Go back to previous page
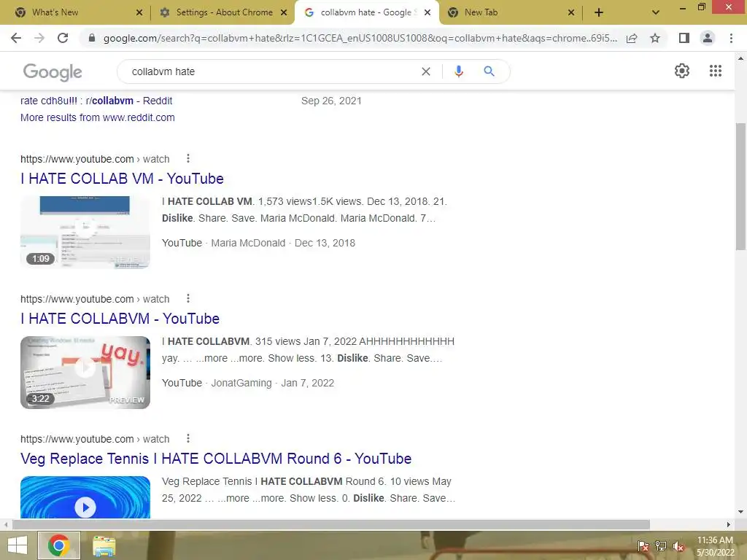 click(16, 38)
